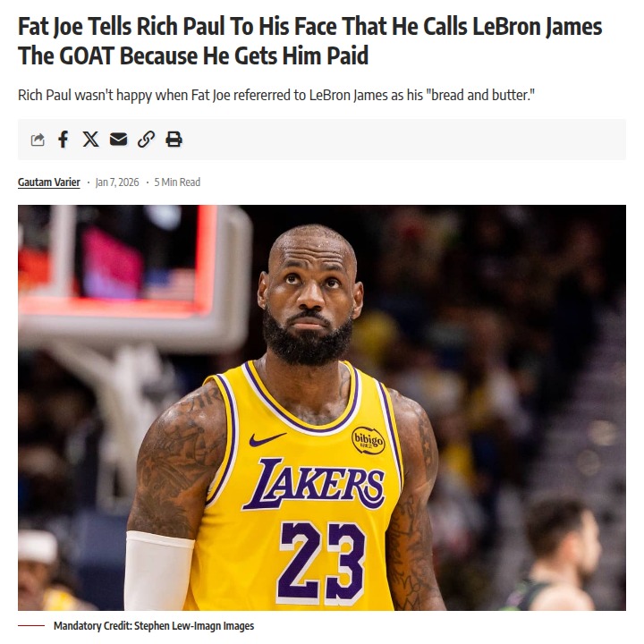Print the article with printer icon
644x644 pixels.
[x=174, y=140]
